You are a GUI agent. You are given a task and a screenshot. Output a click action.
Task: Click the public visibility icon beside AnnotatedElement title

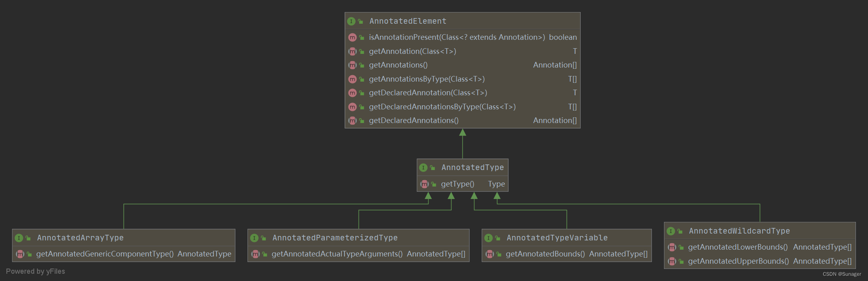[x=361, y=21]
